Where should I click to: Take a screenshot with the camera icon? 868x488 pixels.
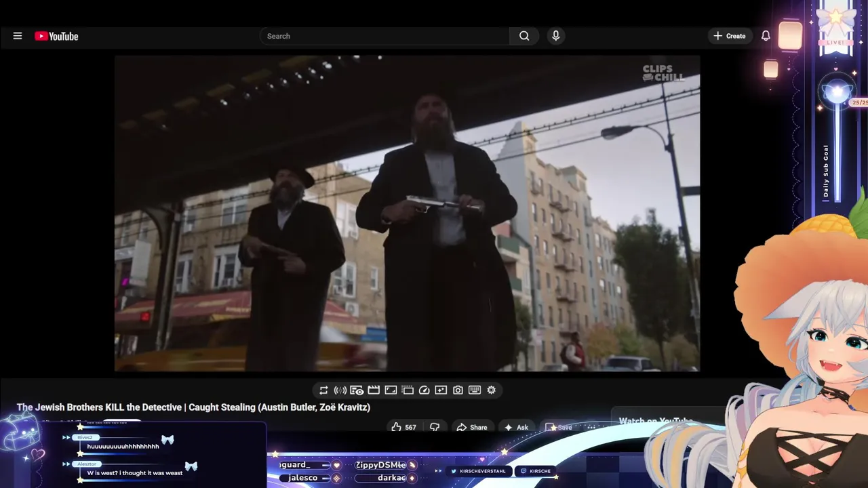[x=458, y=390]
